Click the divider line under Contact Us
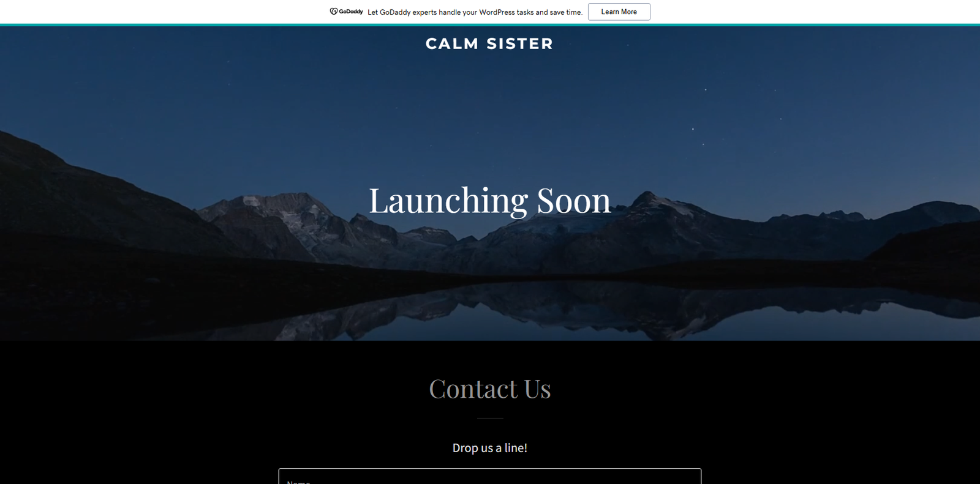Image resolution: width=980 pixels, height=484 pixels. (490, 419)
